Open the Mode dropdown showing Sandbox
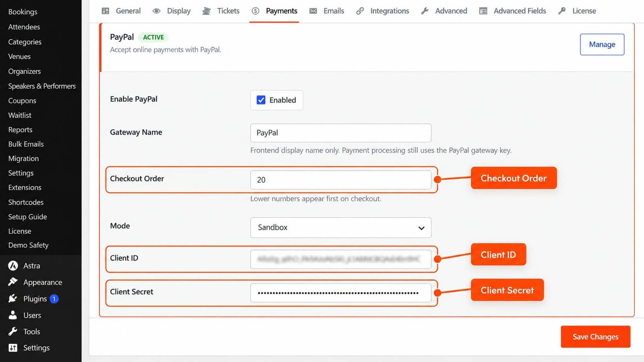 341,228
